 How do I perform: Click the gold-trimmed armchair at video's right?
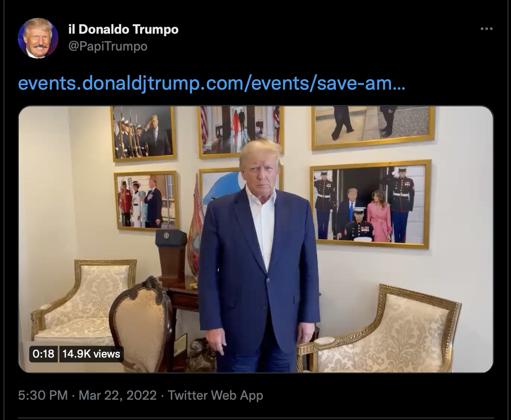click(380, 329)
